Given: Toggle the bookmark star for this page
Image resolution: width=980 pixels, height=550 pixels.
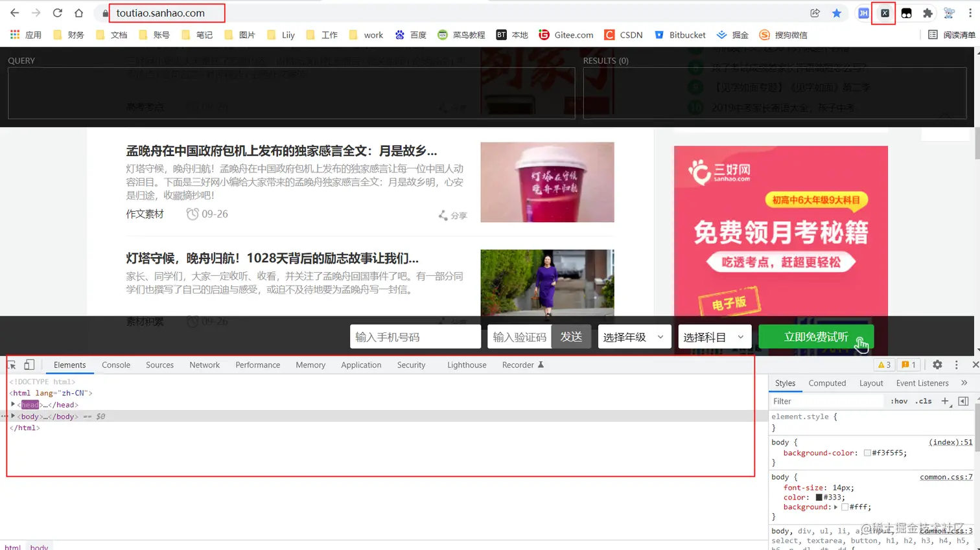Looking at the screenshot, I should pos(837,13).
